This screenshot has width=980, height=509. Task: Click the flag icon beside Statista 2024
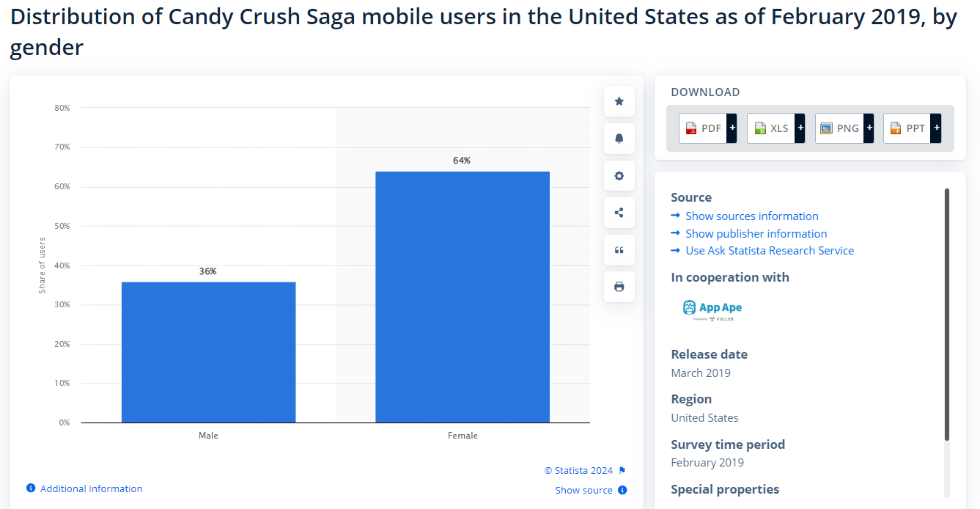(622, 471)
